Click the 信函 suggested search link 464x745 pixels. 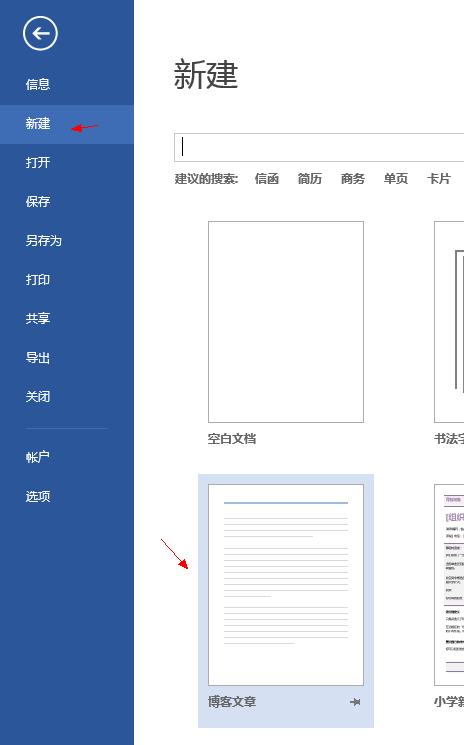click(x=266, y=179)
